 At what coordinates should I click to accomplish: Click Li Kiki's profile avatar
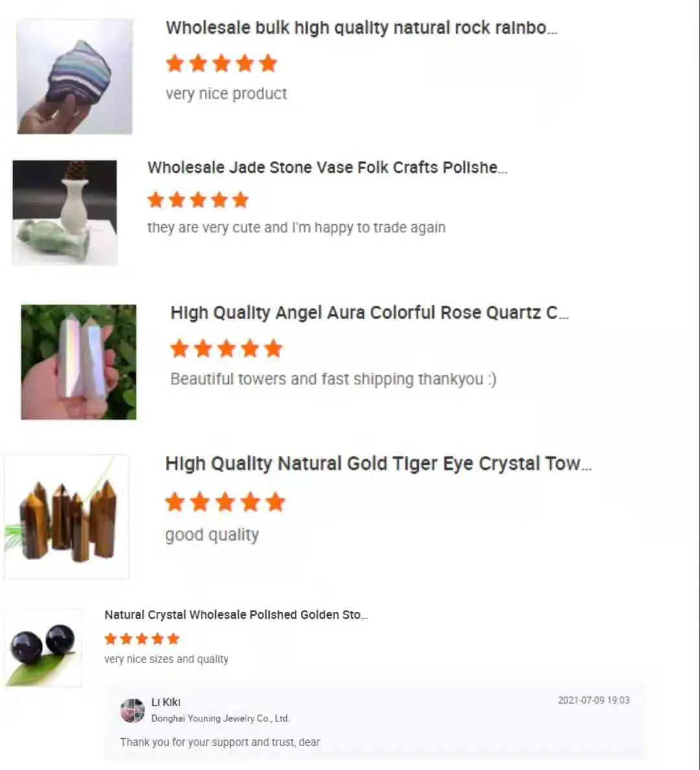(132, 710)
